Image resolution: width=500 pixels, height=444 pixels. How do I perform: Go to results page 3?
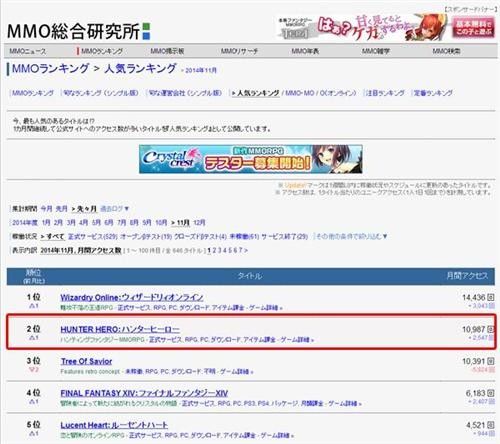220,250
